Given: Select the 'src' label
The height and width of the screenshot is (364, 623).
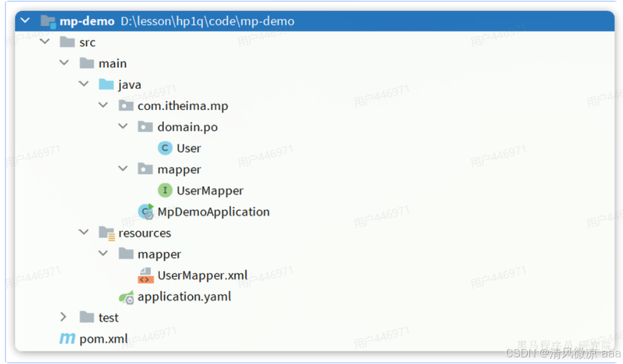Looking at the screenshot, I should 88,42.
